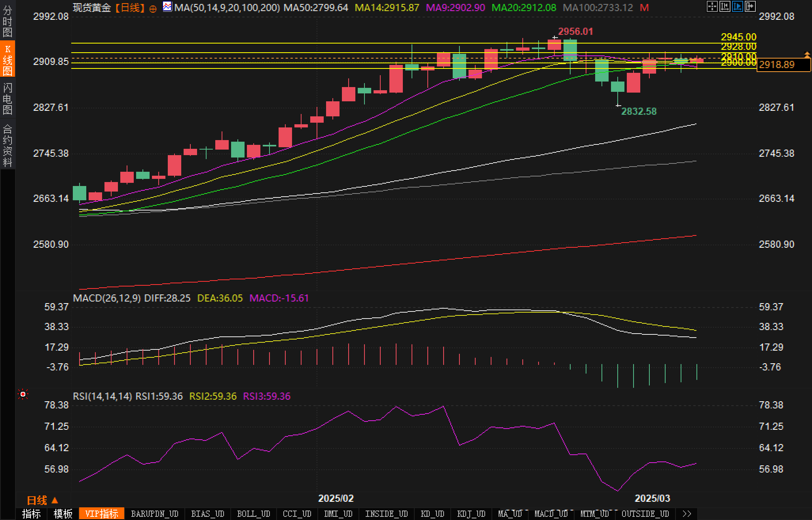This screenshot has height=520, width=812.
Task: Click the red M marker after MA100
Action: (x=644, y=8)
